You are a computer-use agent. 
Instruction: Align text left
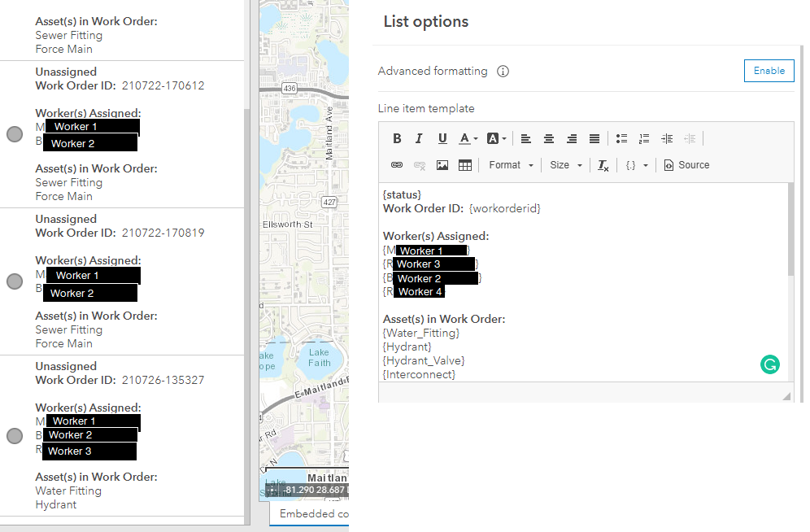coord(526,138)
